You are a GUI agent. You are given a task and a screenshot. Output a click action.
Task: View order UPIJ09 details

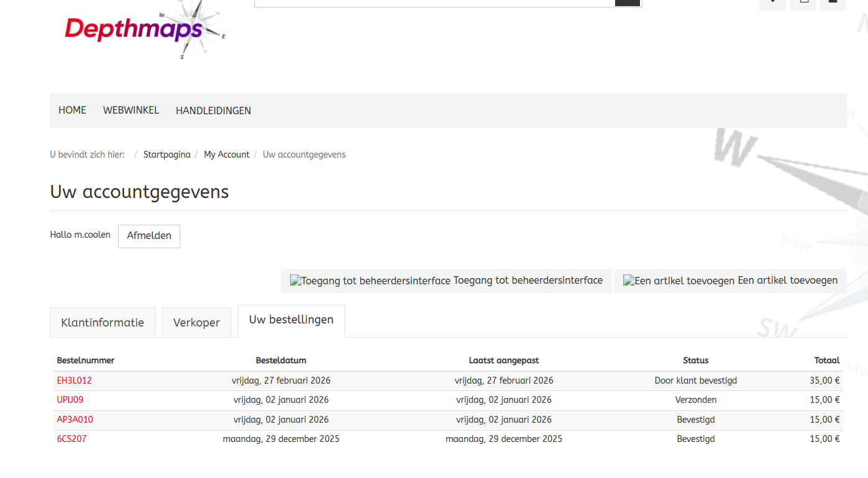click(70, 400)
